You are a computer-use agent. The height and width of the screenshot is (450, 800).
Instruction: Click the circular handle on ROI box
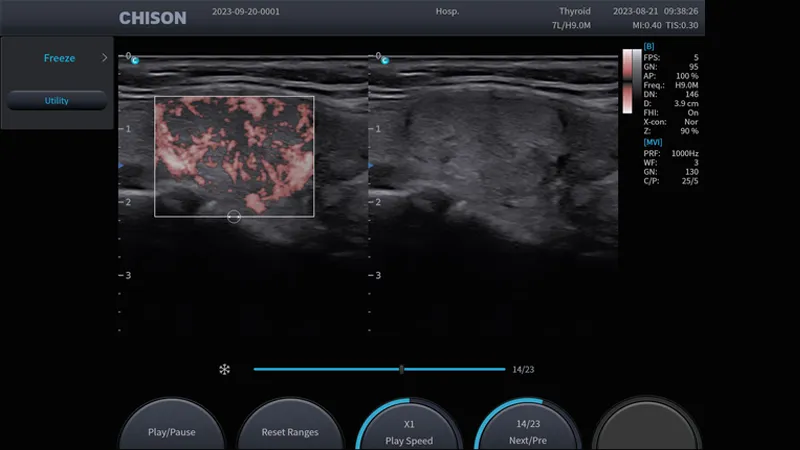pyautogui.click(x=234, y=217)
